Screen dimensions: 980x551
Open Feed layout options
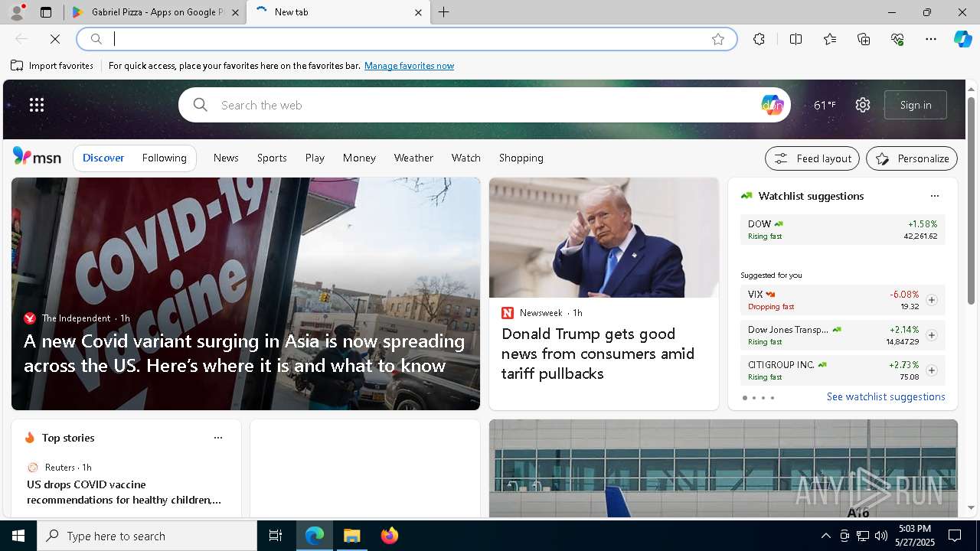point(812,158)
